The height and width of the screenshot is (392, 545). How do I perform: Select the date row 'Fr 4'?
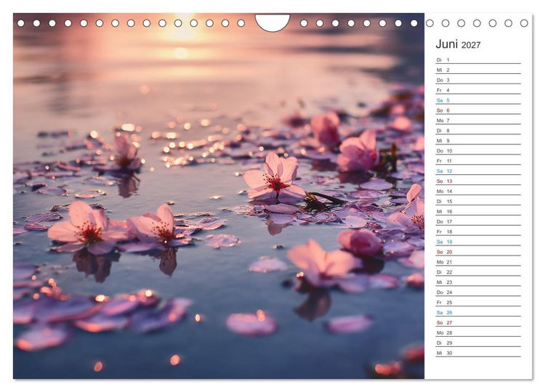478,90
